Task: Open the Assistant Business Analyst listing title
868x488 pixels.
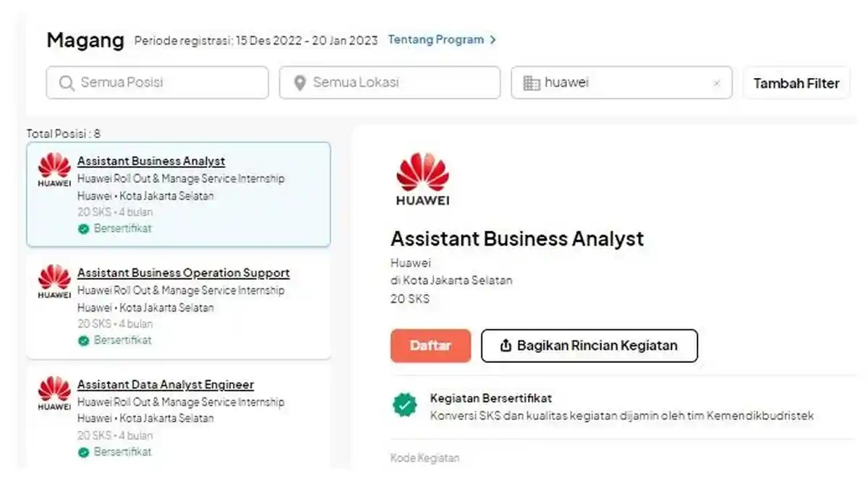Action: pyautogui.click(x=151, y=161)
